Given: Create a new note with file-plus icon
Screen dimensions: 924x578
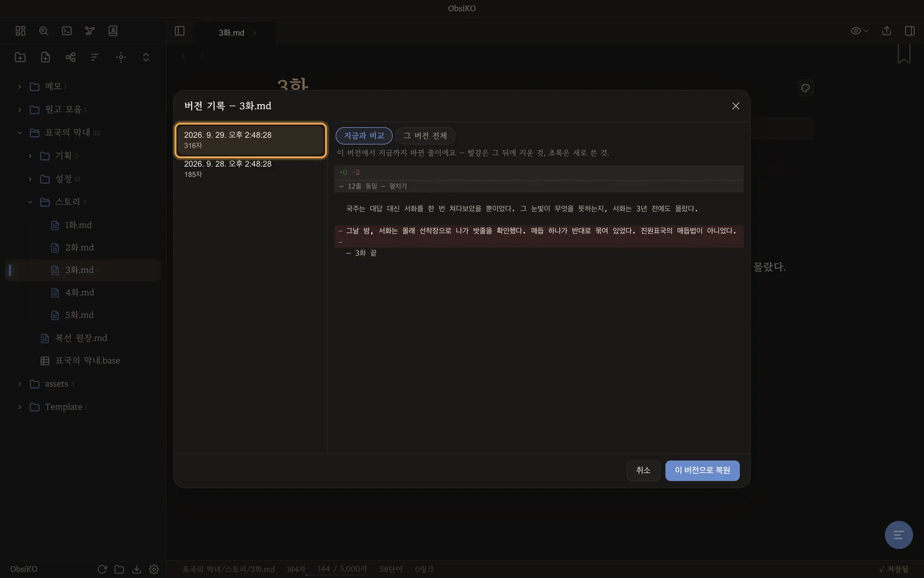Looking at the screenshot, I should 46,57.
